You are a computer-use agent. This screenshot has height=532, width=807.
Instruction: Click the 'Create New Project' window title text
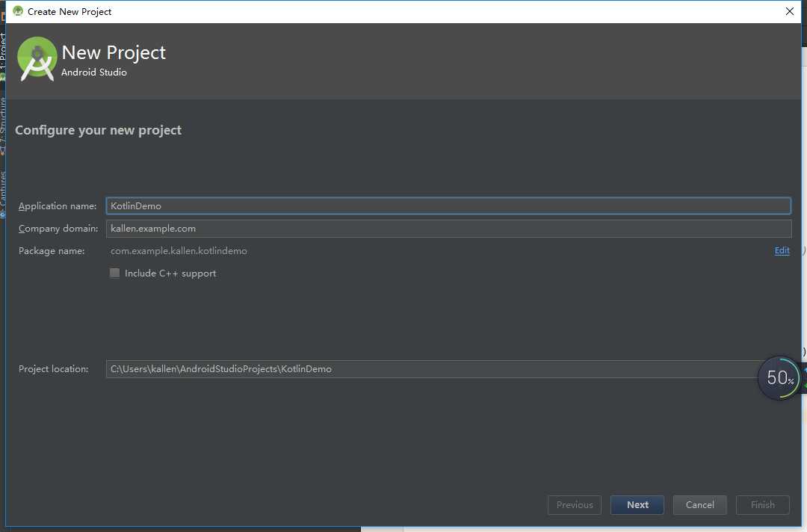(69, 11)
